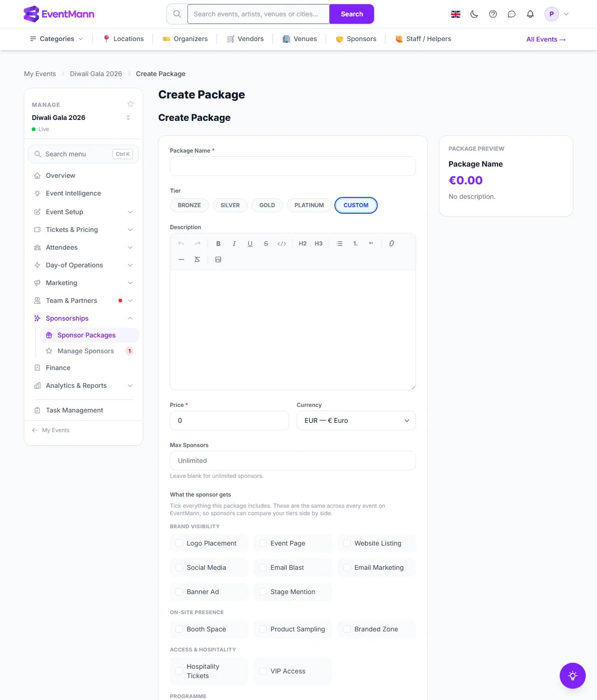The height and width of the screenshot is (700, 597).
Task: Underline text in the description editor
Action: click(250, 244)
